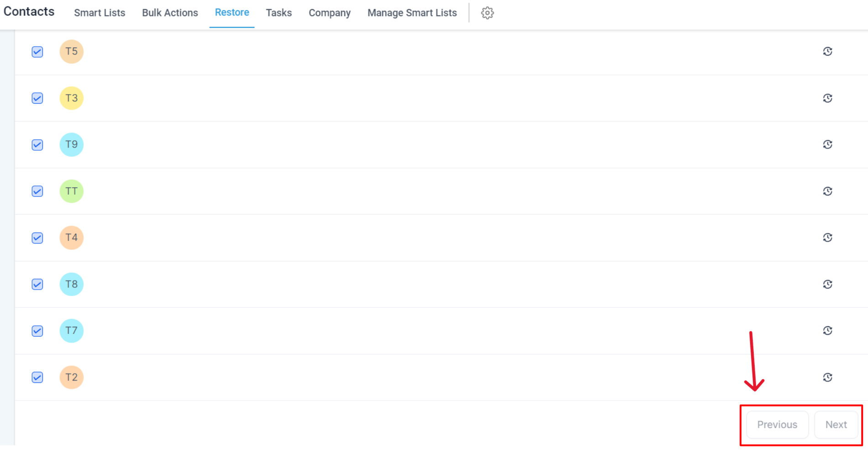Viewport: 868px width, 450px height.
Task: Click the restore icon for contact T5
Action: pos(827,52)
